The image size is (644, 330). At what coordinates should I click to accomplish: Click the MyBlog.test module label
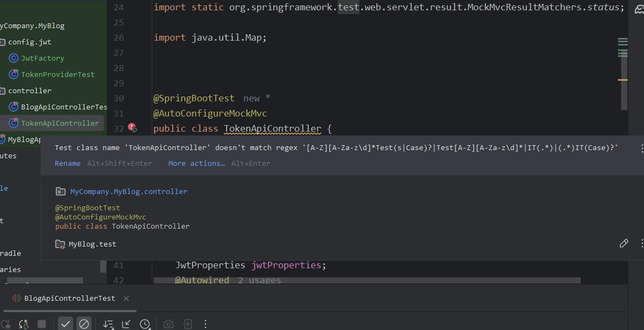[92, 244]
